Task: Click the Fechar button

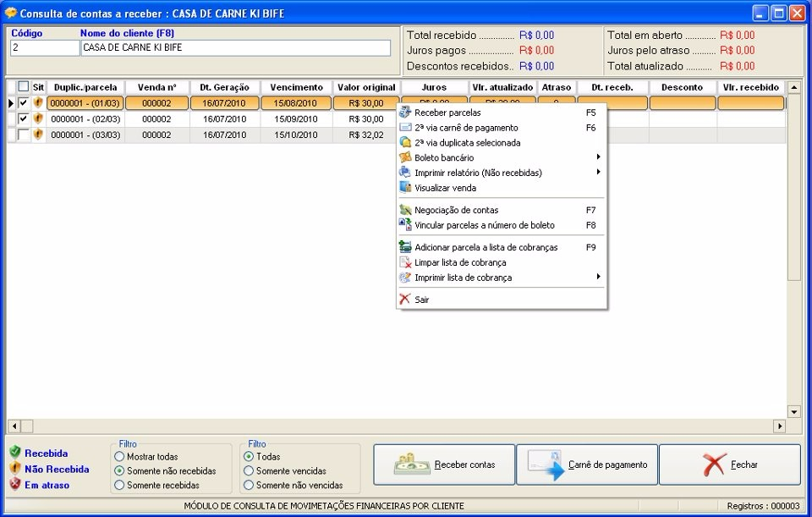Action: coord(730,465)
